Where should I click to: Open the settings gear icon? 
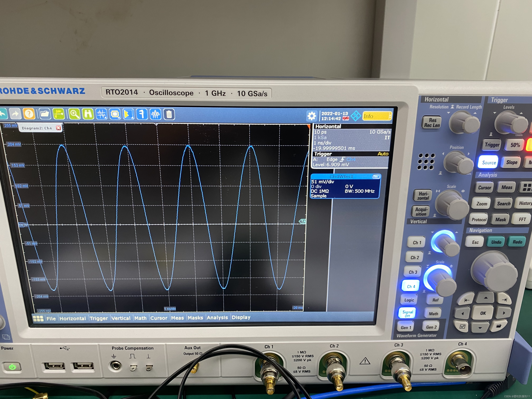pyautogui.click(x=312, y=116)
